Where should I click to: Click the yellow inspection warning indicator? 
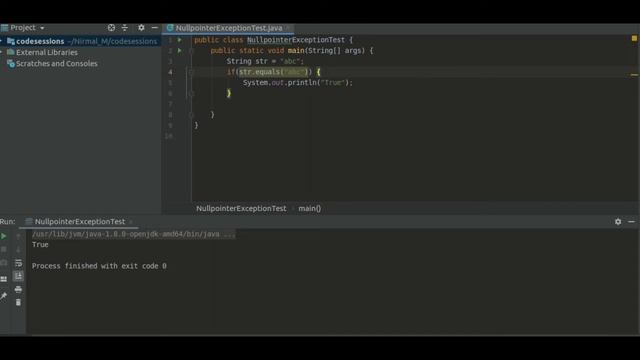tap(634, 38)
